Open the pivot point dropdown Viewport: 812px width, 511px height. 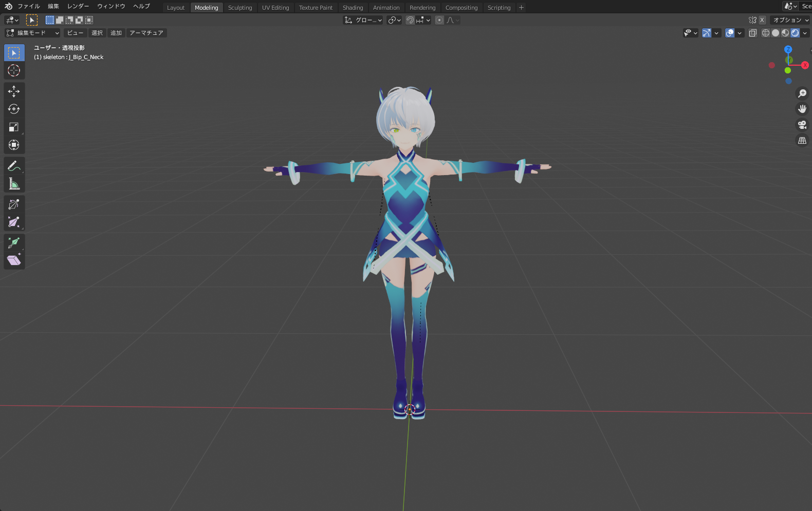[394, 20]
